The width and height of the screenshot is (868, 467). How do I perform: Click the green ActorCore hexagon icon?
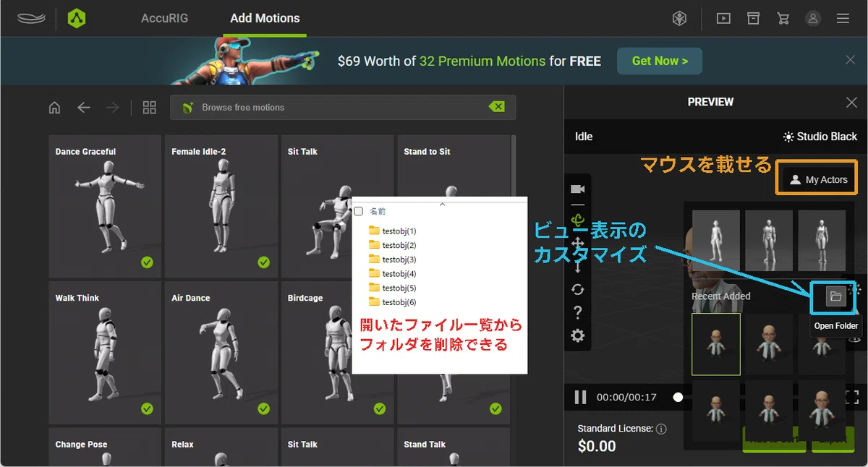(x=77, y=18)
